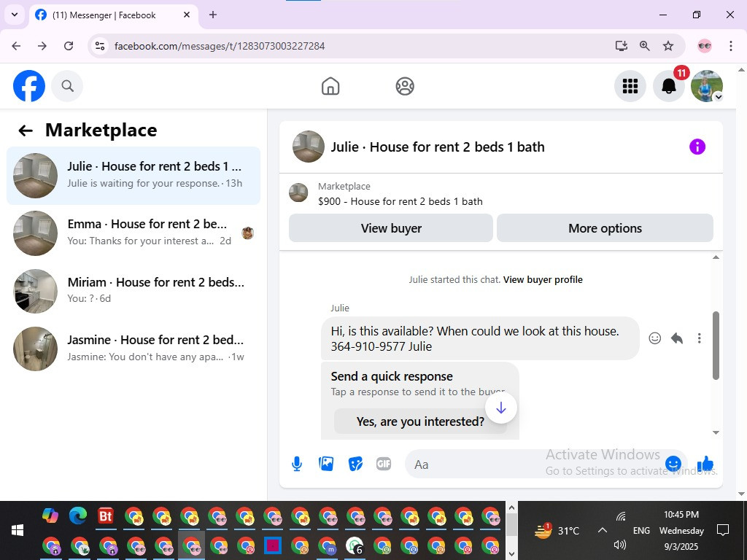Open a new browser tab

213,15
